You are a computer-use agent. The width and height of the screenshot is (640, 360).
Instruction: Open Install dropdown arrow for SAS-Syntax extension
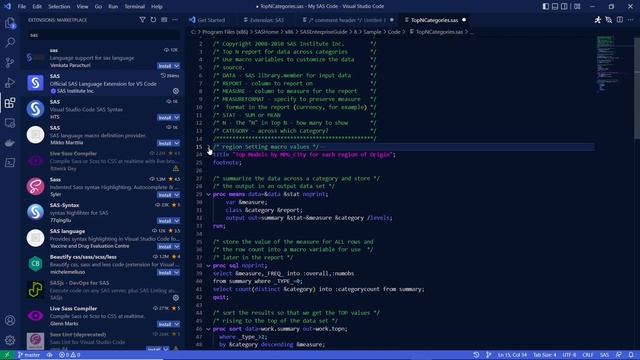coord(177,221)
